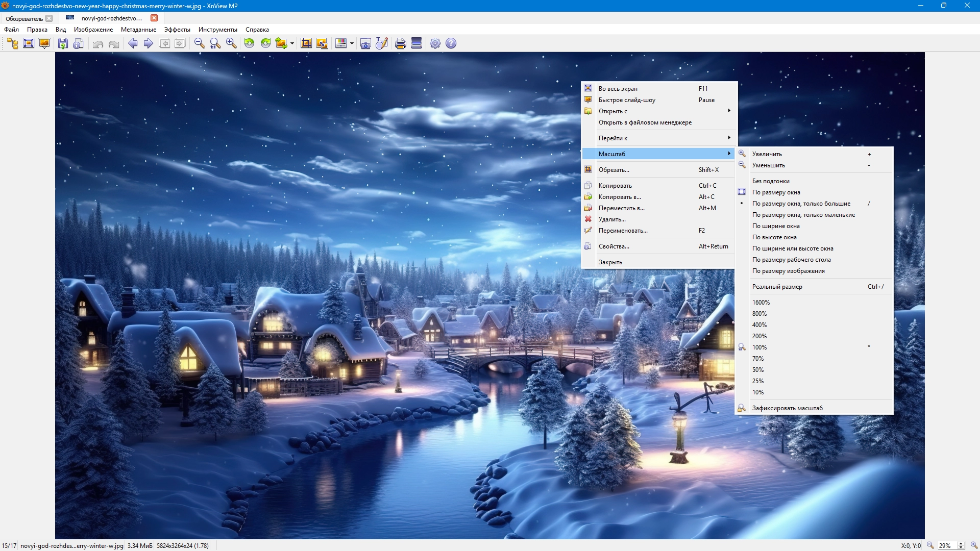Toggle 'Зафиксировать масштаб' option
The image size is (980, 551).
[x=787, y=408]
